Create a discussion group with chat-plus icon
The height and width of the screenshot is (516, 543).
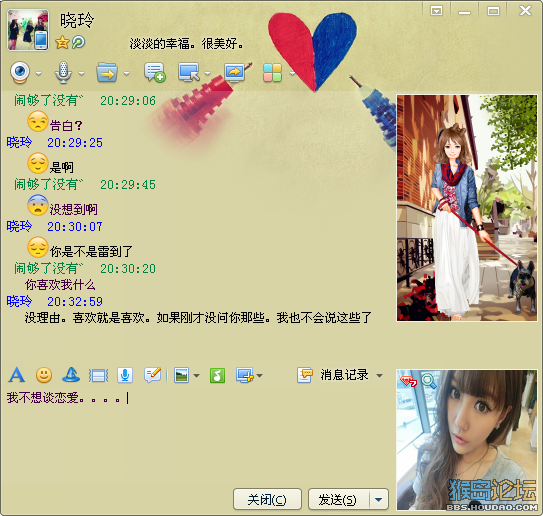pos(154,72)
